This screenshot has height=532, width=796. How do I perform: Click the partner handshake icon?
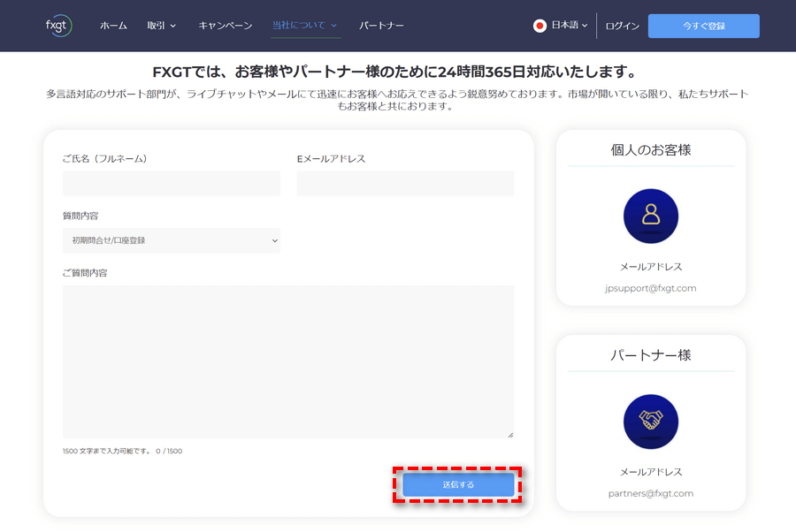[651, 421]
